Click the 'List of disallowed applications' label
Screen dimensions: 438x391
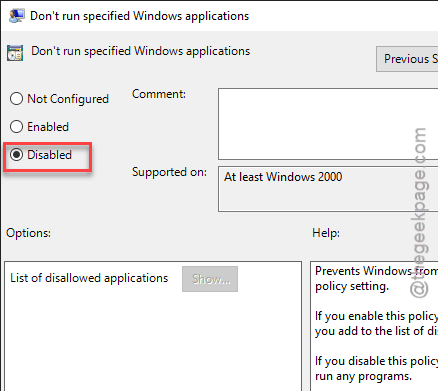[89, 278]
